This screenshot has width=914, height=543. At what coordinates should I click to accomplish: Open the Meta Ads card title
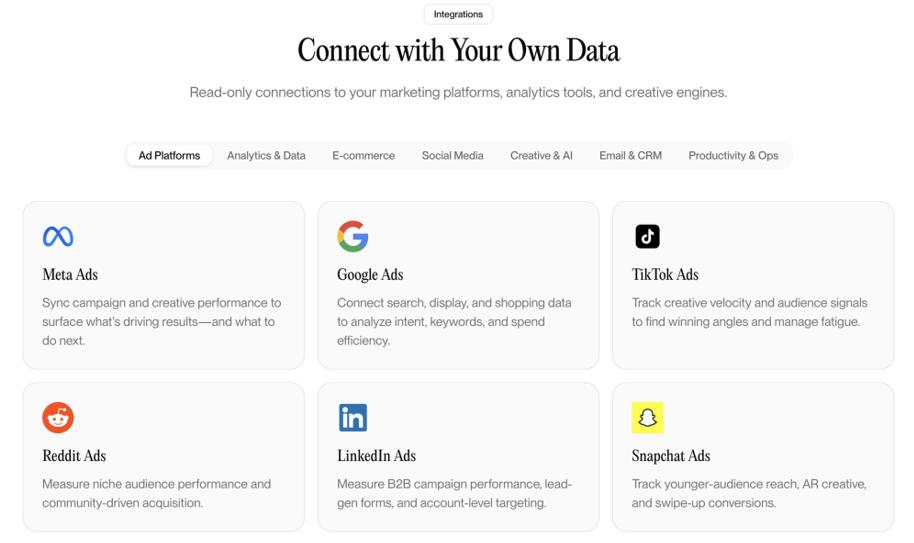pos(70,274)
